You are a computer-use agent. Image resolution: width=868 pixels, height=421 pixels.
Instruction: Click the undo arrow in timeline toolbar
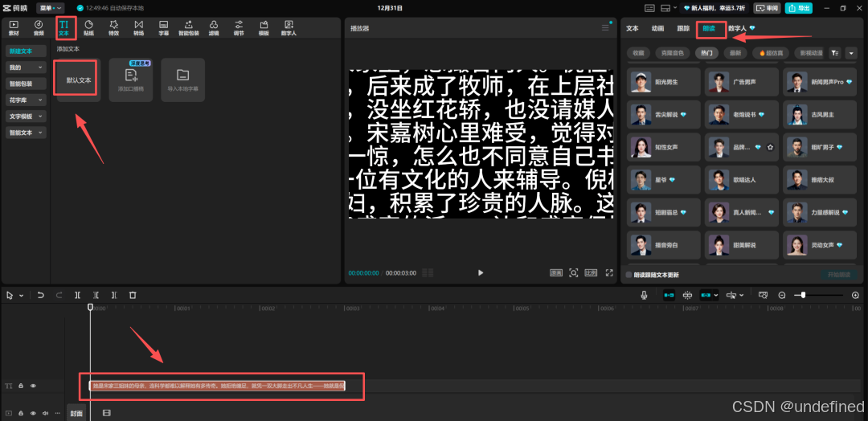click(40, 296)
